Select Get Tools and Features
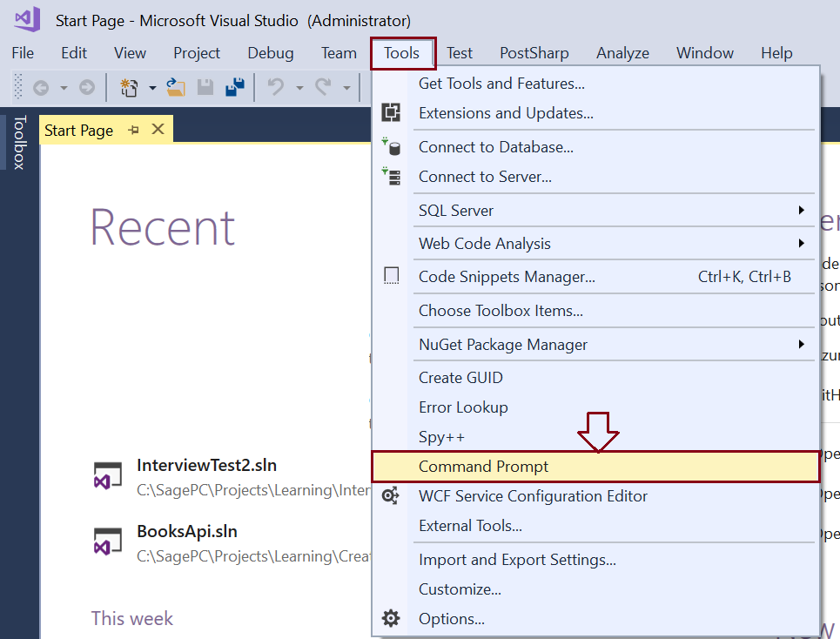 pyautogui.click(x=595, y=83)
